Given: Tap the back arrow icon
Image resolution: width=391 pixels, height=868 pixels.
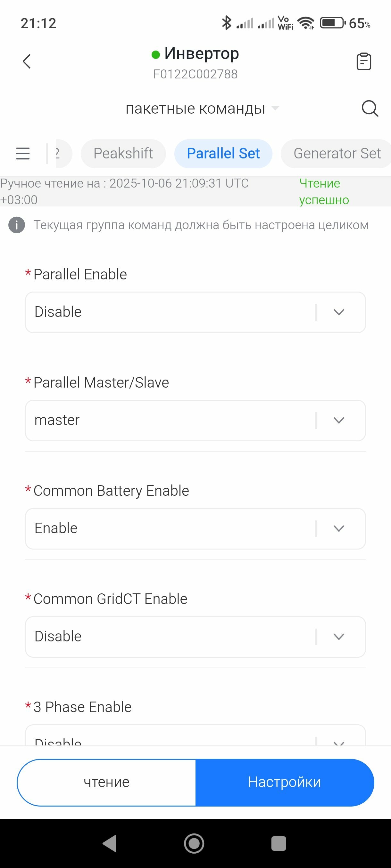Looking at the screenshot, I should (x=27, y=61).
